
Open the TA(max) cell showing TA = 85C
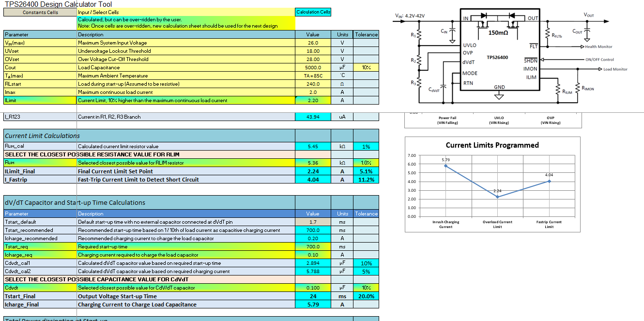coord(313,76)
